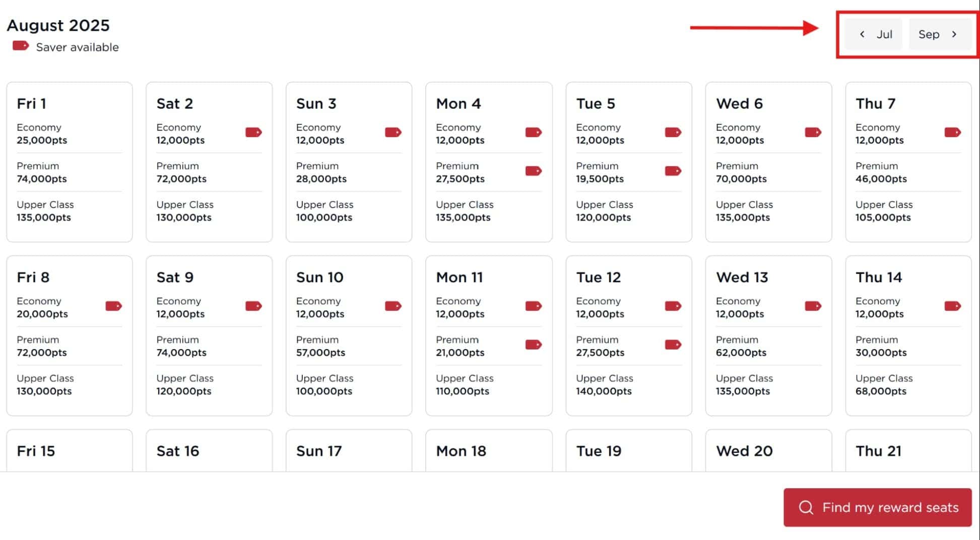Expand the previous month with the left chevron

(863, 34)
